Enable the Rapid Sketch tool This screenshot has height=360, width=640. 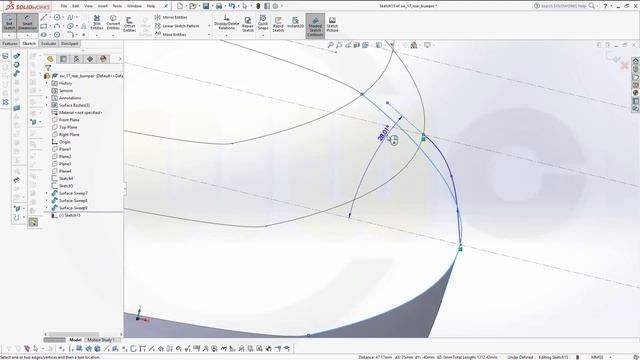pos(278,24)
